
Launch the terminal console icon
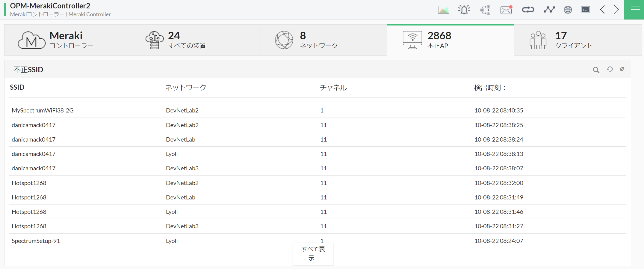click(585, 10)
